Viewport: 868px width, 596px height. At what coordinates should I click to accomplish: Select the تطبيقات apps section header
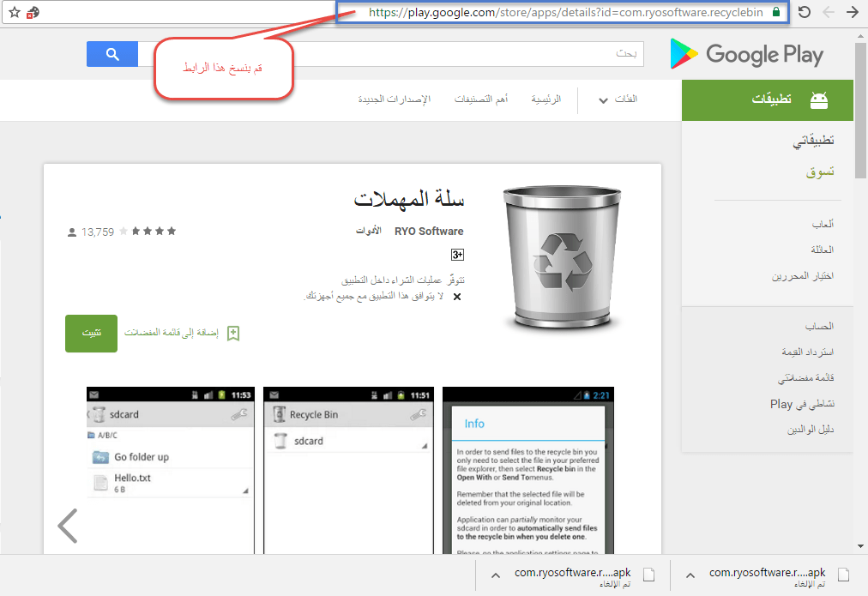pos(768,100)
